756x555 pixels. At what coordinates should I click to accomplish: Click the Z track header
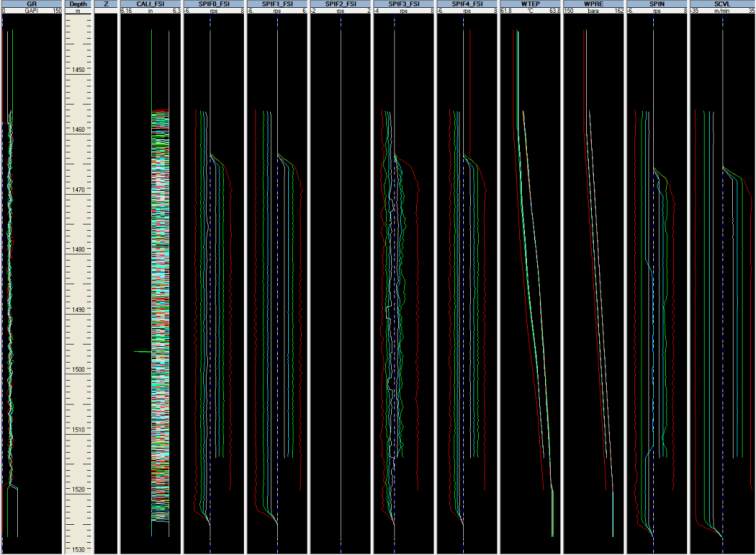tap(106, 4)
